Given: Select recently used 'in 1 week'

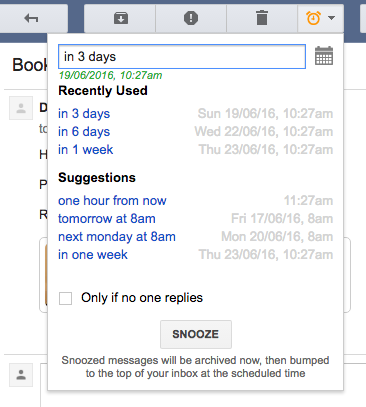Looking at the screenshot, I should (x=86, y=150).
